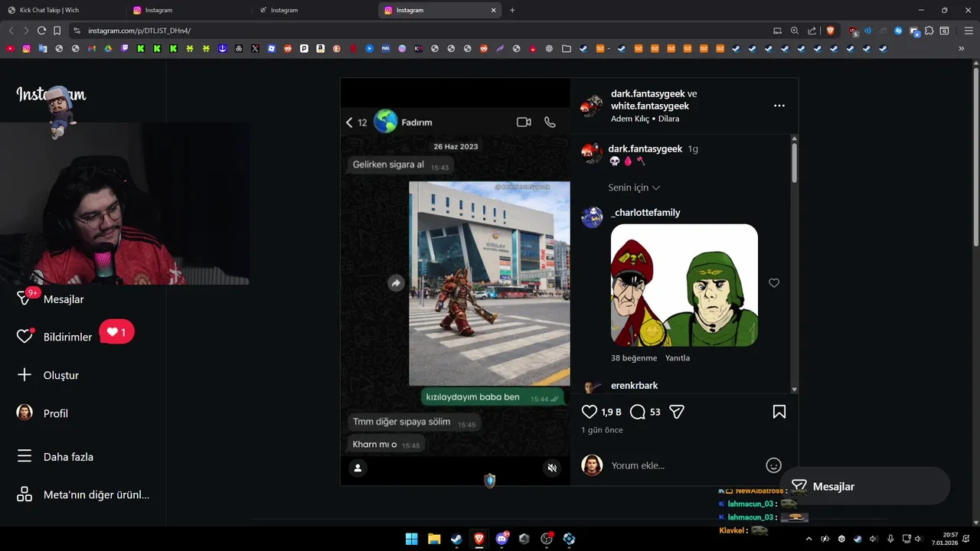Unmute the video with speaker icon

click(551, 468)
